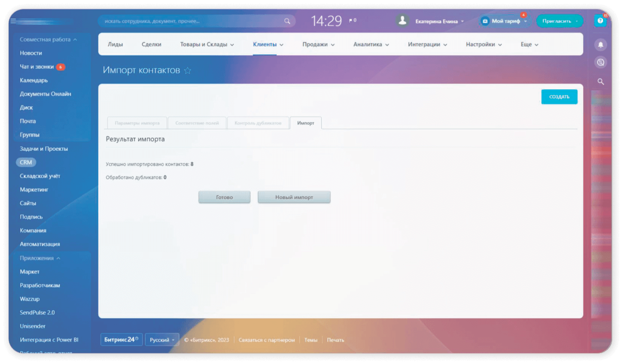The height and width of the screenshot is (364, 623).
Task: Collapse Совместная работа section
Action: point(48,39)
